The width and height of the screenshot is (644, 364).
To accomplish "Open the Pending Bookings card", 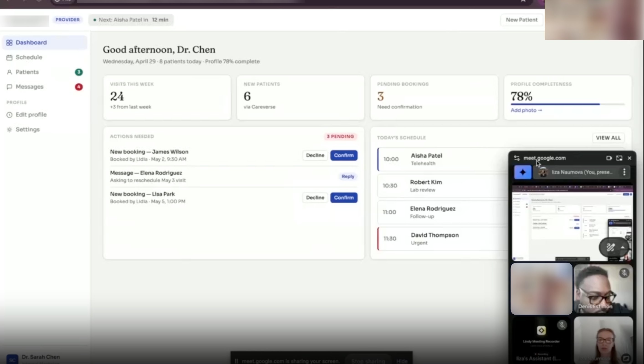I will click(x=434, y=97).
